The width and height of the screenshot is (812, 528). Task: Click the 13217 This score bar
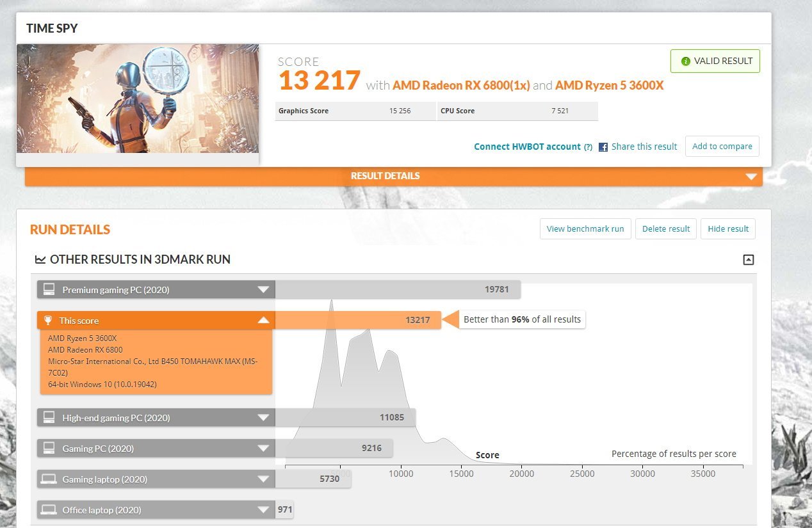(358, 320)
